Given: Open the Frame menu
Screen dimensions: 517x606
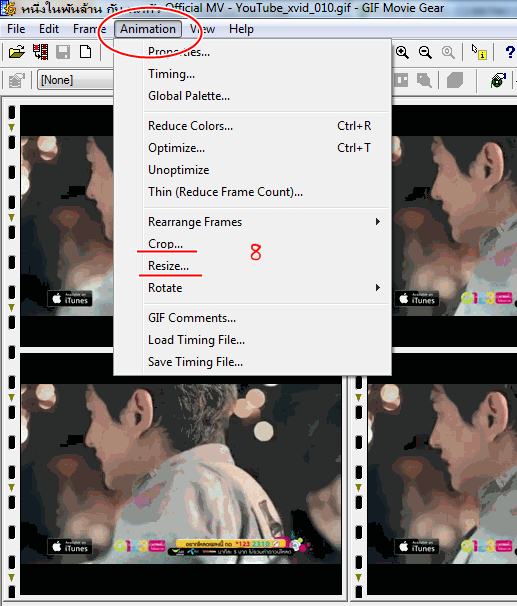Looking at the screenshot, I should pos(89,29).
